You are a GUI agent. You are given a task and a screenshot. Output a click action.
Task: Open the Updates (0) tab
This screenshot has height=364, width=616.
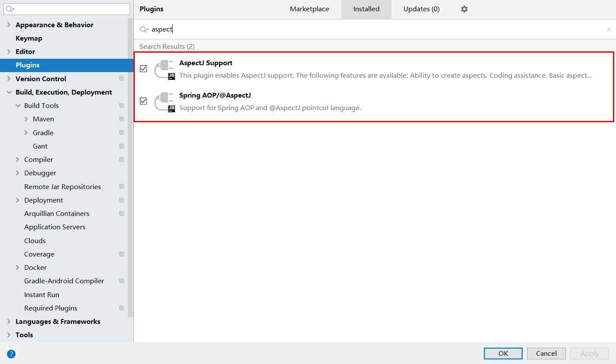tap(422, 9)
